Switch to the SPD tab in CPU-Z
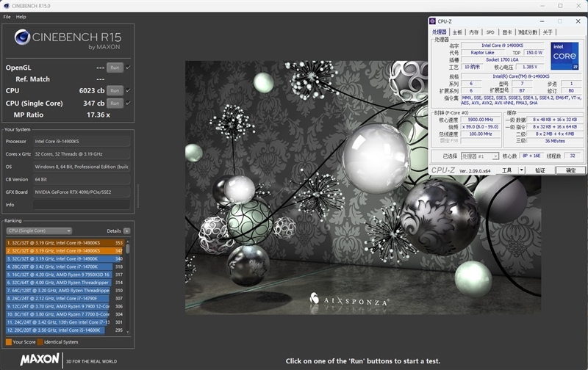This screenshot has height=370, width=588. tap(490, 32)
